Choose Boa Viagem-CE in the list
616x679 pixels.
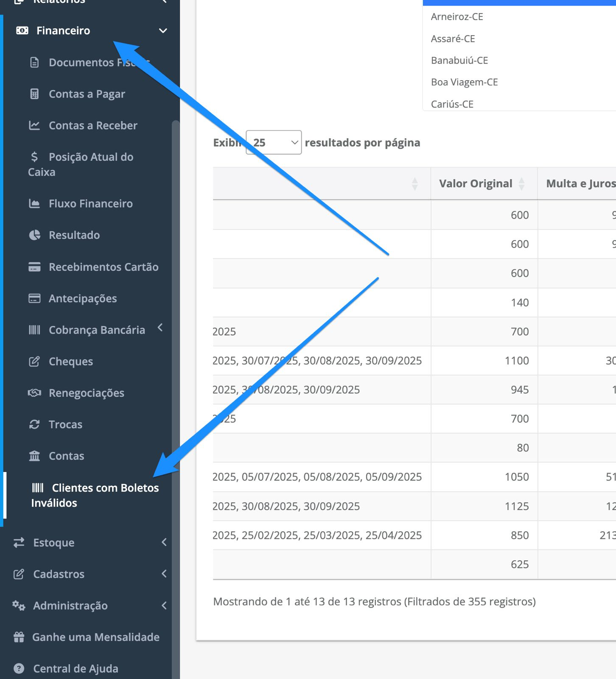tap(465, 82)
